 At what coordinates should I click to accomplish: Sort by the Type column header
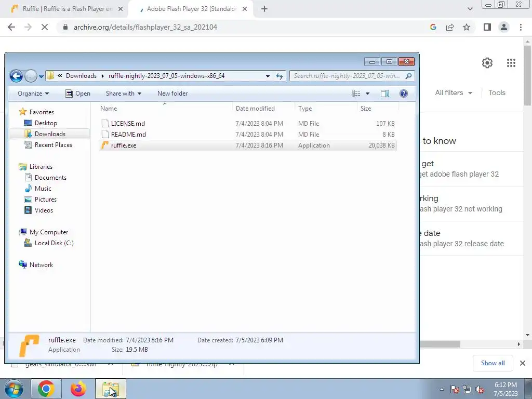pos(305,109)
